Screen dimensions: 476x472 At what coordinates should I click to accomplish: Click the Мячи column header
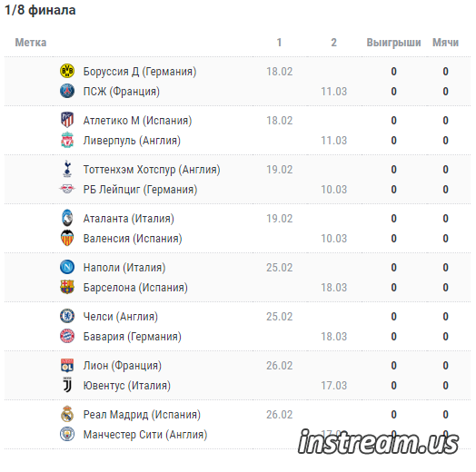(445, 43)
